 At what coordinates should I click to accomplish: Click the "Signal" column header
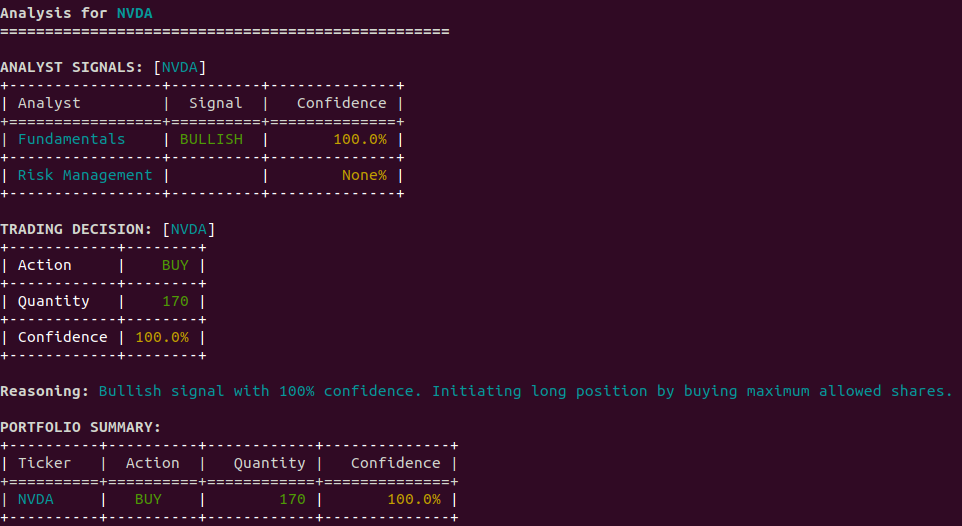coord(215,103)
